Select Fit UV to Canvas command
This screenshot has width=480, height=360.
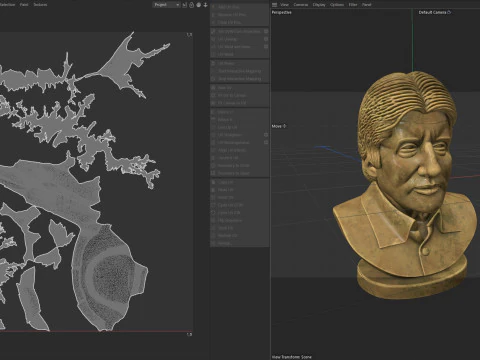coord(240,95)
